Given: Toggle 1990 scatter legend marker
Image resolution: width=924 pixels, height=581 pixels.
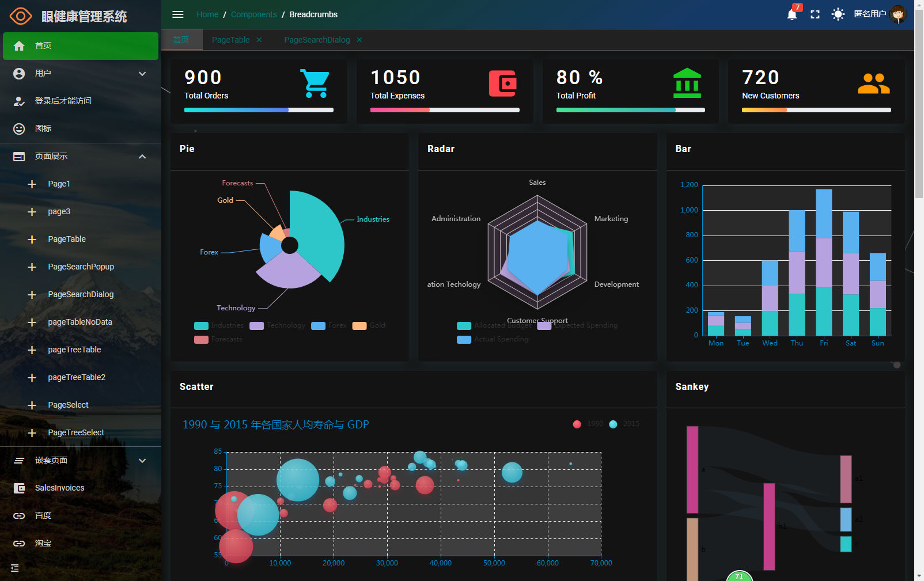Looking at the screenshot, I should [577, 424].
